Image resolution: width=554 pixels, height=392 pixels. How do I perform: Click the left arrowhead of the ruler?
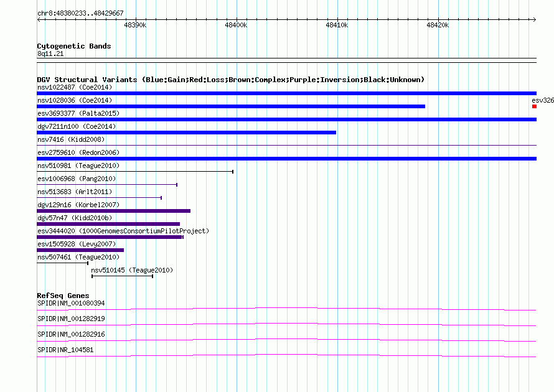(x=39, y=19)
